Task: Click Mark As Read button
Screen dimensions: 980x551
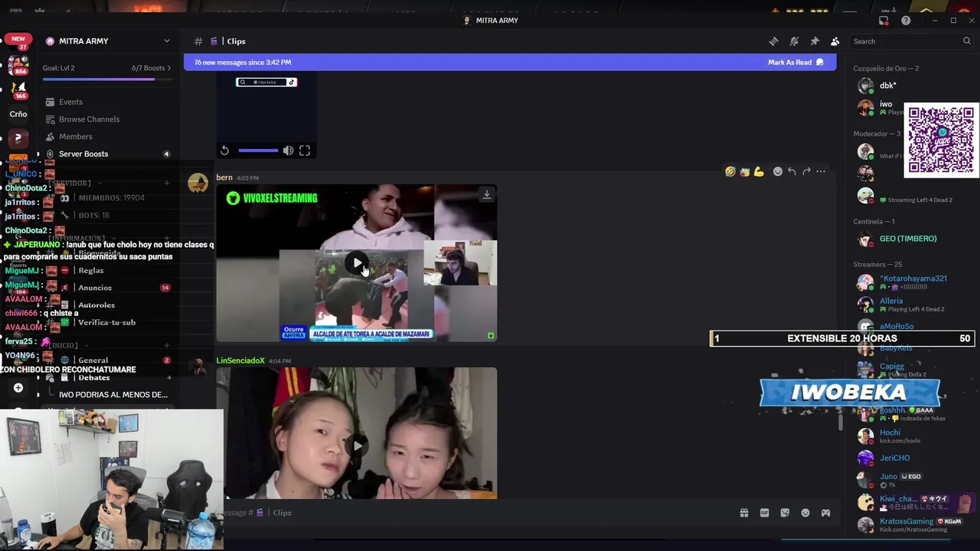Action: 795,62
